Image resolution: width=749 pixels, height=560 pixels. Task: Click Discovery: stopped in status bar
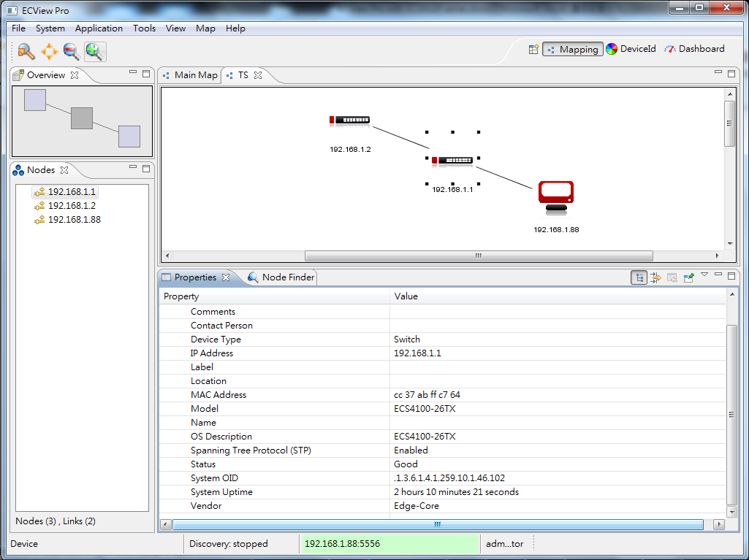(x=228, y=544)
